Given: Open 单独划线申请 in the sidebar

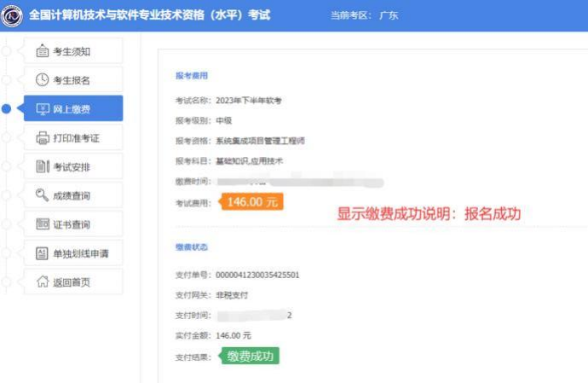Looking at the screenshot, I should 73,253.
